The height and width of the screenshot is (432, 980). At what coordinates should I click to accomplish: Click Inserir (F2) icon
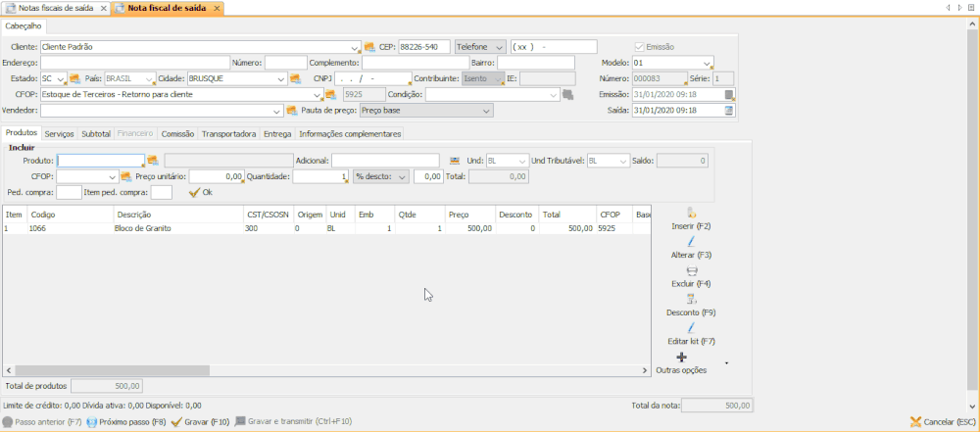coord(691,212)
